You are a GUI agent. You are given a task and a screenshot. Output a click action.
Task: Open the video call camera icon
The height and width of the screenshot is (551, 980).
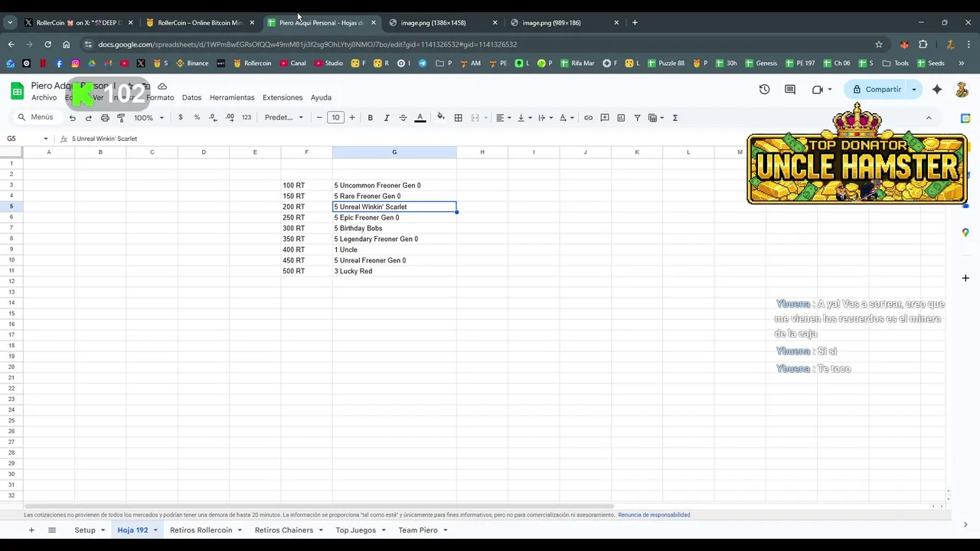(818, 90)
